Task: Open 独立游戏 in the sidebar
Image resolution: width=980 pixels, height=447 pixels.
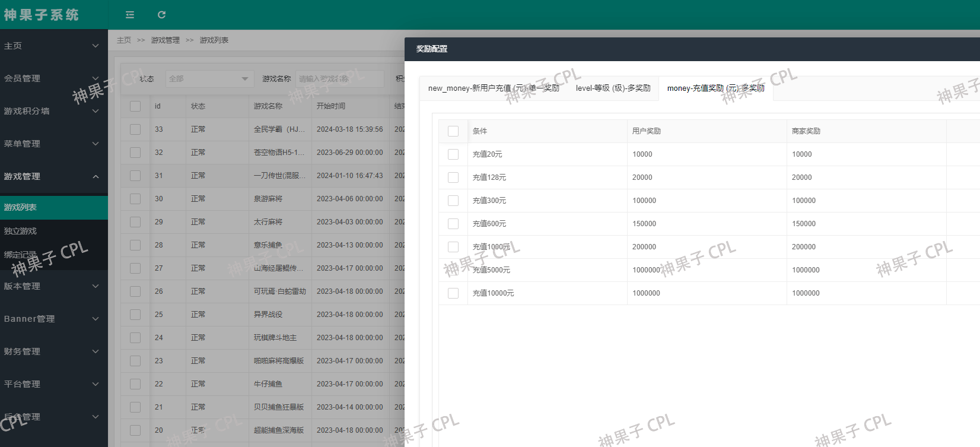Action: 54,231
